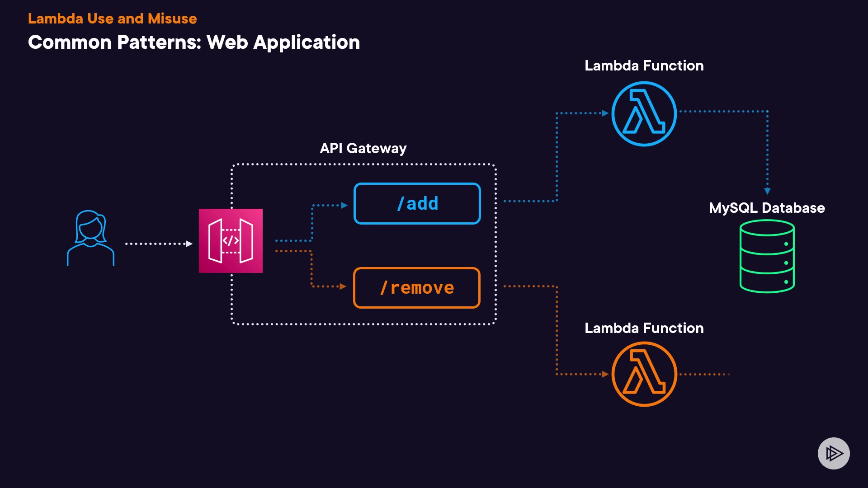Image resolution: width=868 pixels, height=488 pixels.
Task: Click the "API Gateway" label text
Action: [363, 148]
